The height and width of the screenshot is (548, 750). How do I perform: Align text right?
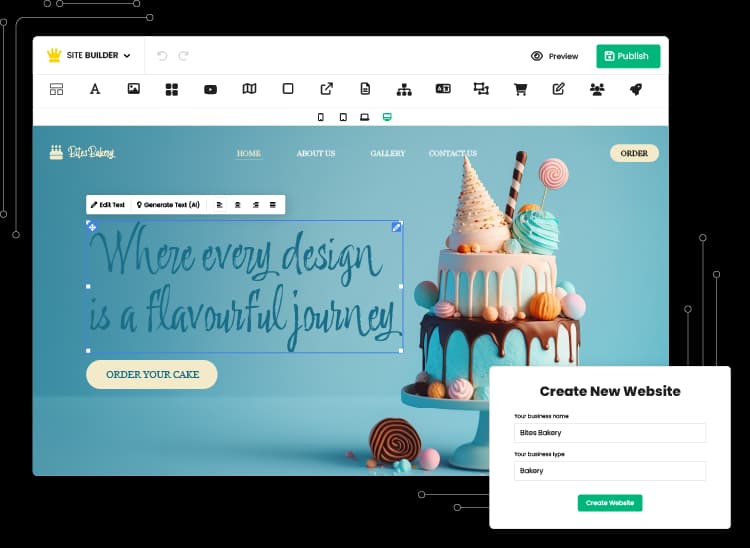pos(255,205)
